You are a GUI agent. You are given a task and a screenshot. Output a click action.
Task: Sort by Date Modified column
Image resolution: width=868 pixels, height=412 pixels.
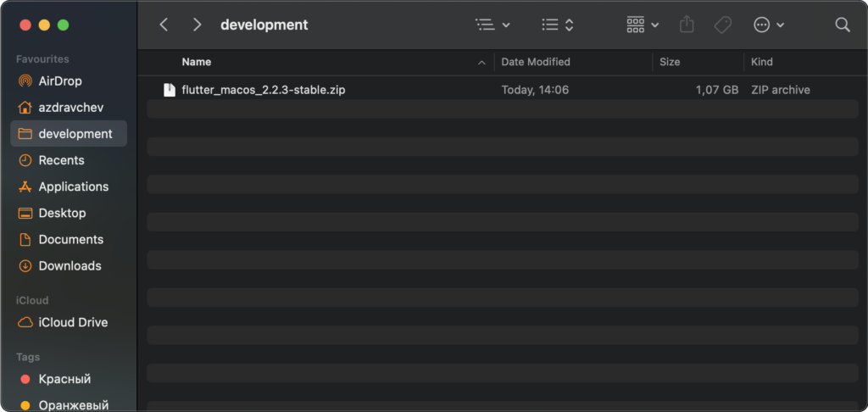(x=536, y=62)
